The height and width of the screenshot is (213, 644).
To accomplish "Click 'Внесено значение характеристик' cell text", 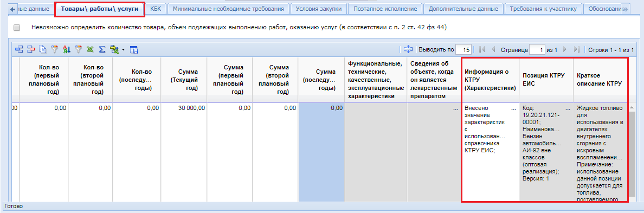I will 485,130.
